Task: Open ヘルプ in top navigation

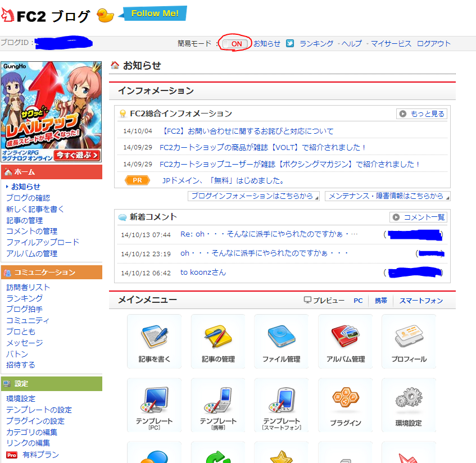Action: [x=352, y=44]
